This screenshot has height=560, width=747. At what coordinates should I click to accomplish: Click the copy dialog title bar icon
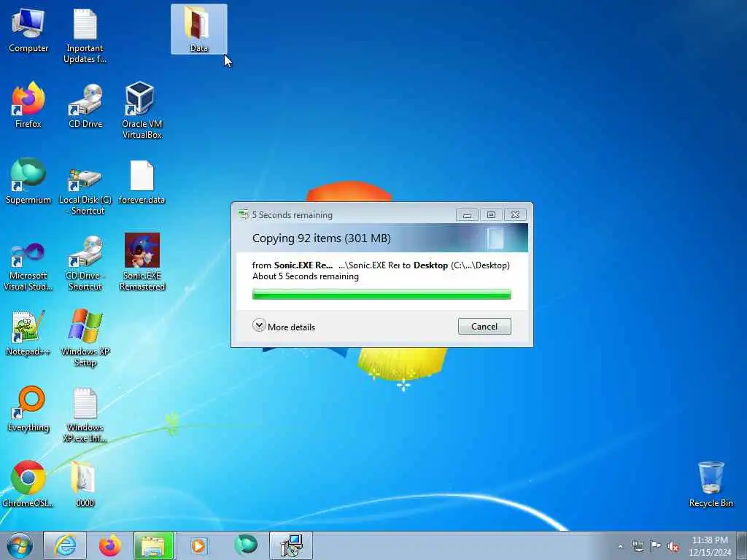click(243, 215)
